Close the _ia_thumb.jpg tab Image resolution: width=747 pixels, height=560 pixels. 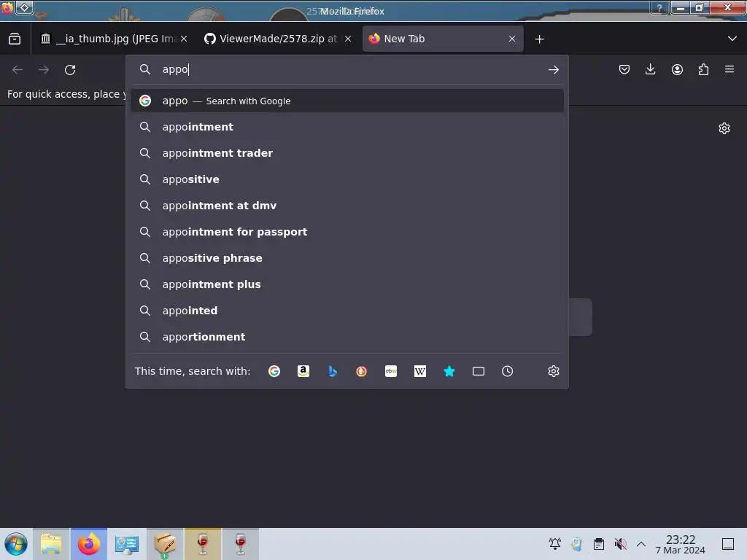point(184,39)
